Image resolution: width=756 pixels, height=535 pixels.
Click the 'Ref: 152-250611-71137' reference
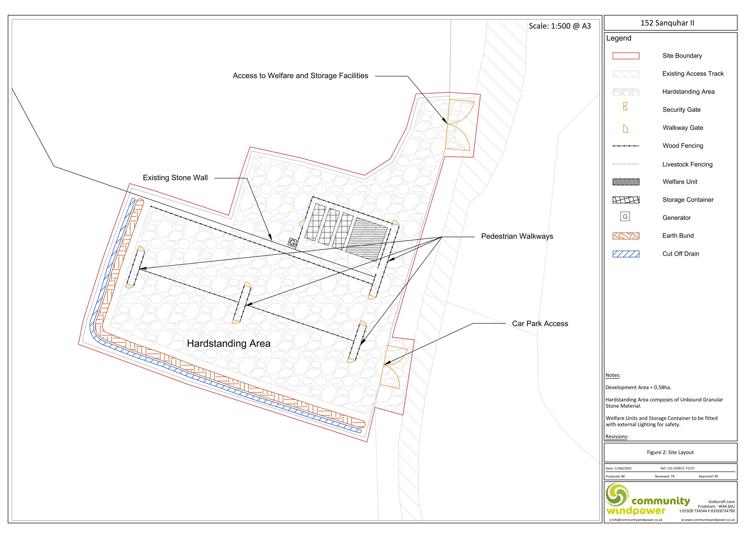point(677,468)
